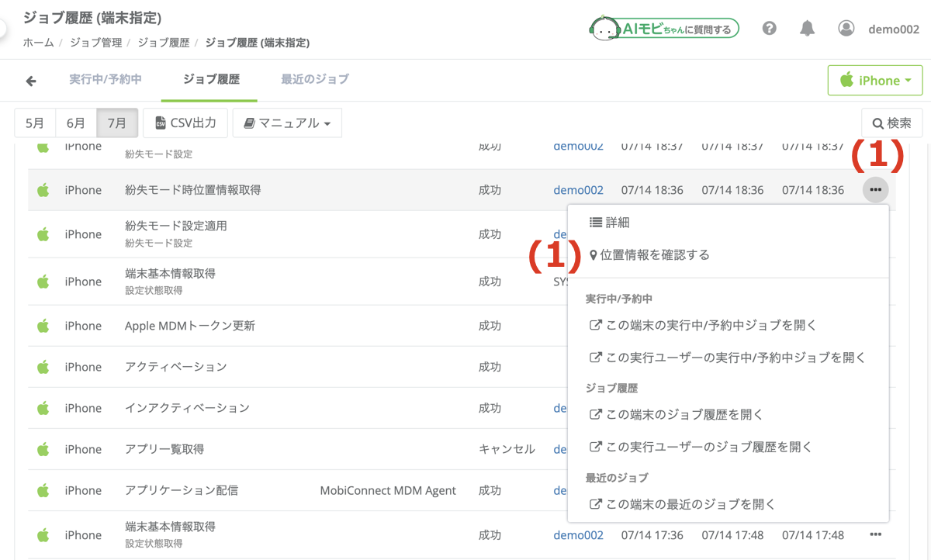The width and height of the screenshot is (931, 560).
Task: Select the 6月 month button
Action: [76, 123]
